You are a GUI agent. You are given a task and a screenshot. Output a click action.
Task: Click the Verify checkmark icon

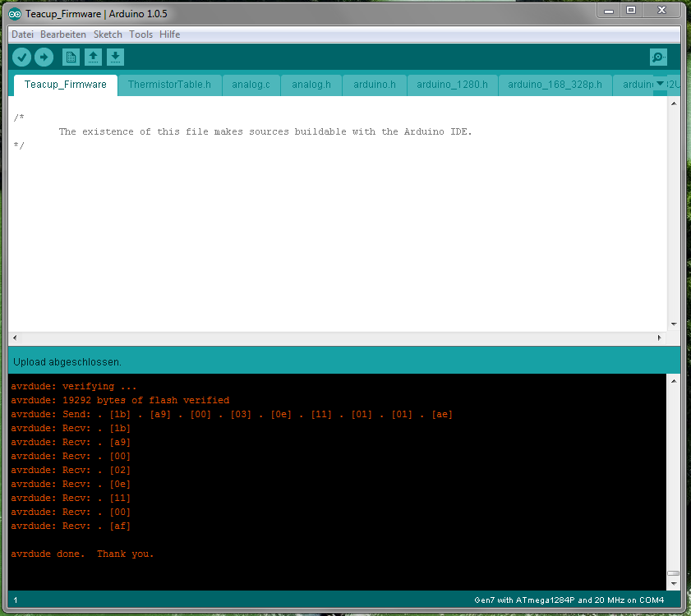pyautogui.click(x=21, y=57)
